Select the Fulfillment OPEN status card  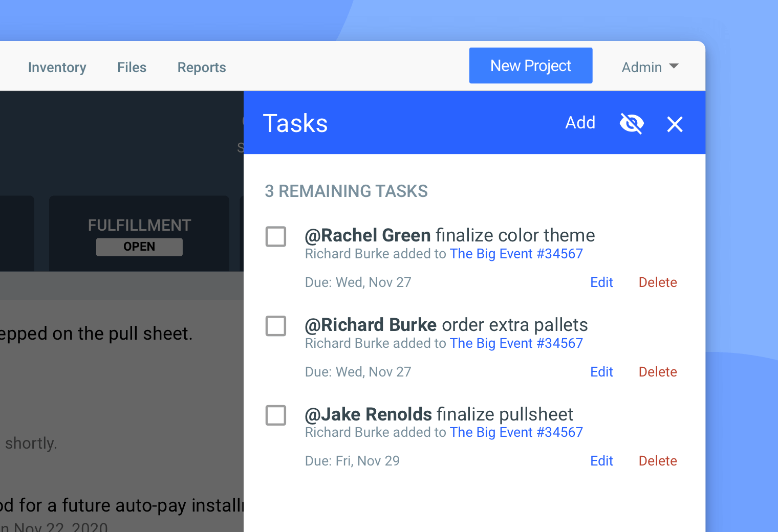point(139,234)
